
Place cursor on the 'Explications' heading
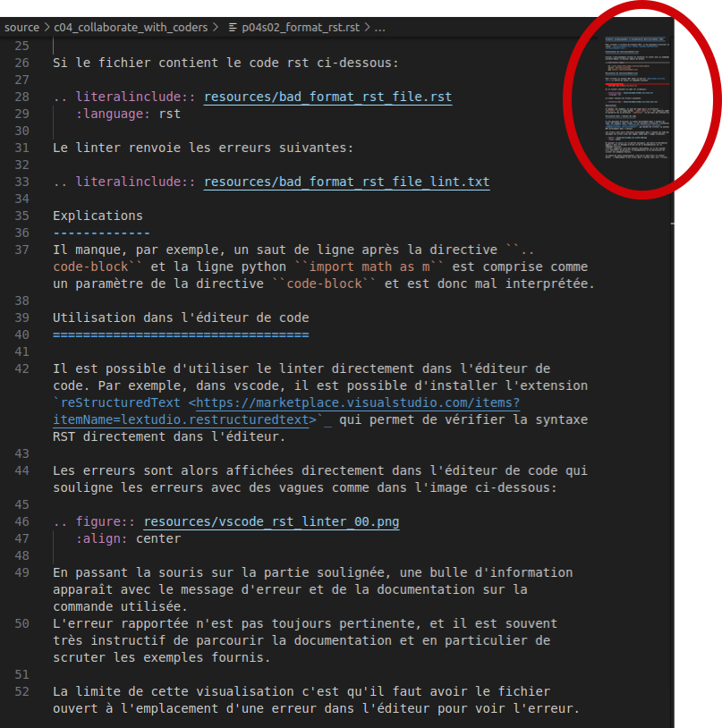pos(98,216)
